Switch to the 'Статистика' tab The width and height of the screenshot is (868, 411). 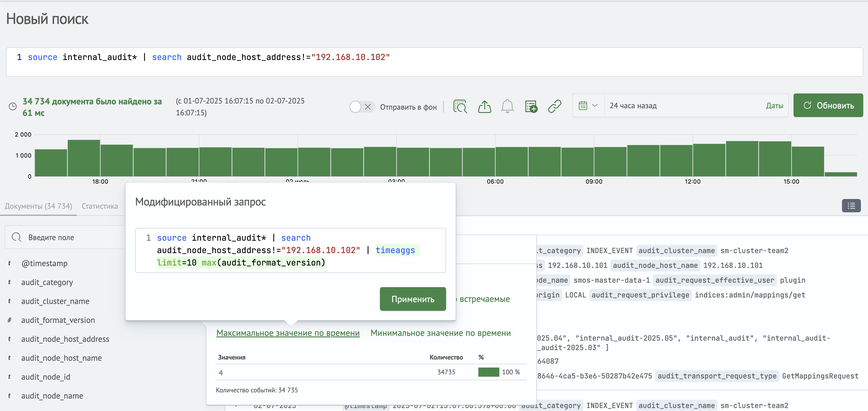pos(100,206)
